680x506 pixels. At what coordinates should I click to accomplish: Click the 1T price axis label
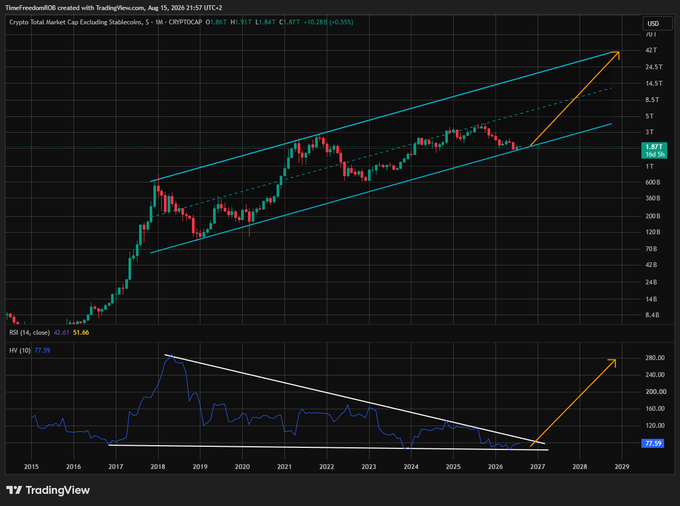coord(649,166)
